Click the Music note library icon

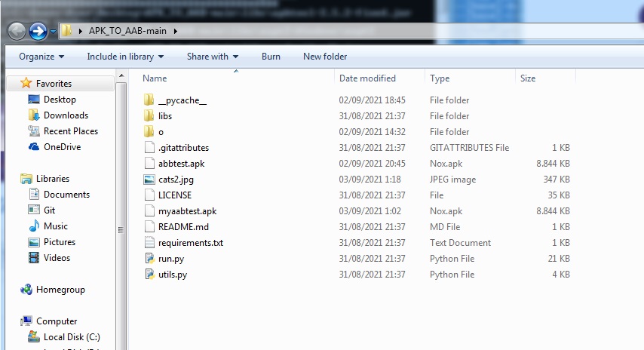pos(34,226)
